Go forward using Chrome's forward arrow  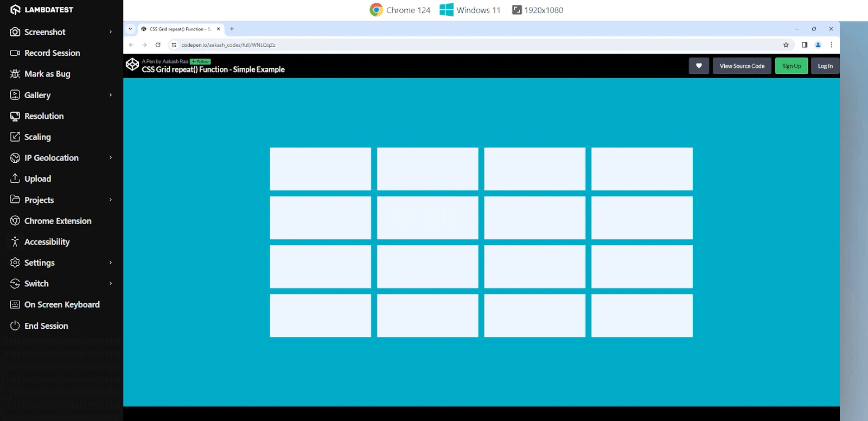coord(144,45)
